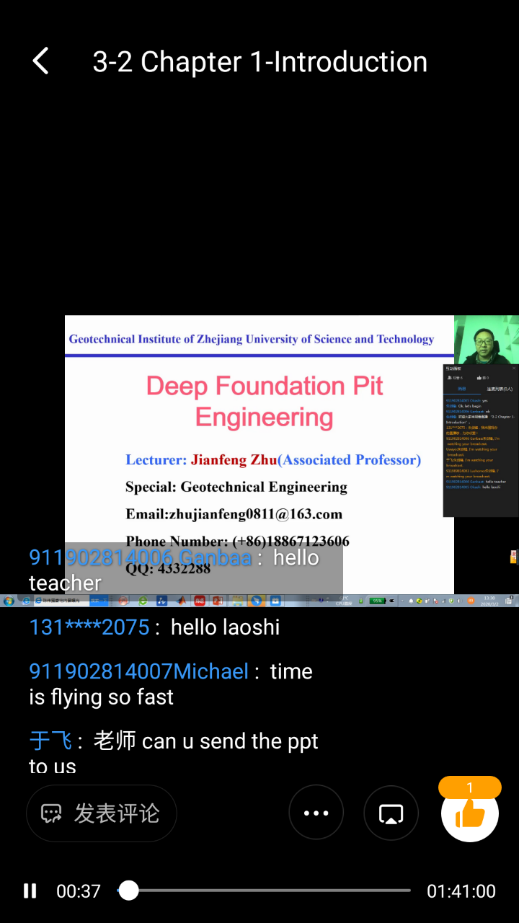Tap username 131****2075 in comments
519x923 pixels.
(x=89, y=627)
